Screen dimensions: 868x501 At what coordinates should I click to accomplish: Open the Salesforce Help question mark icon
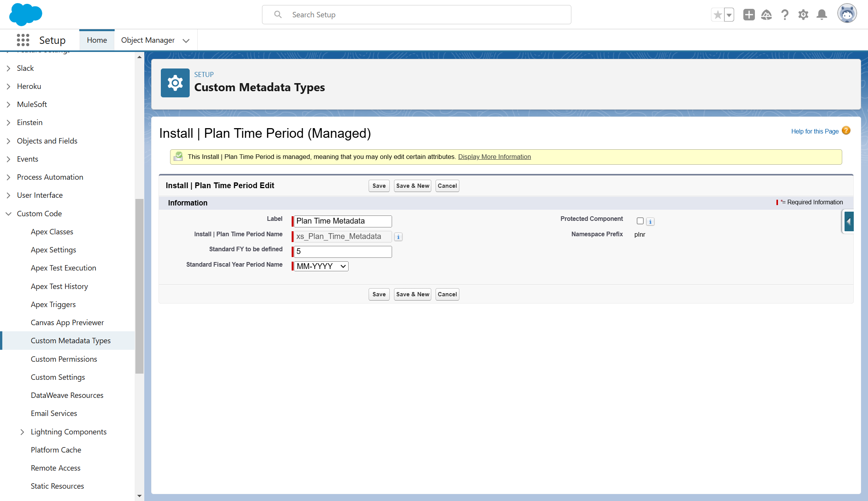(785, 15)
